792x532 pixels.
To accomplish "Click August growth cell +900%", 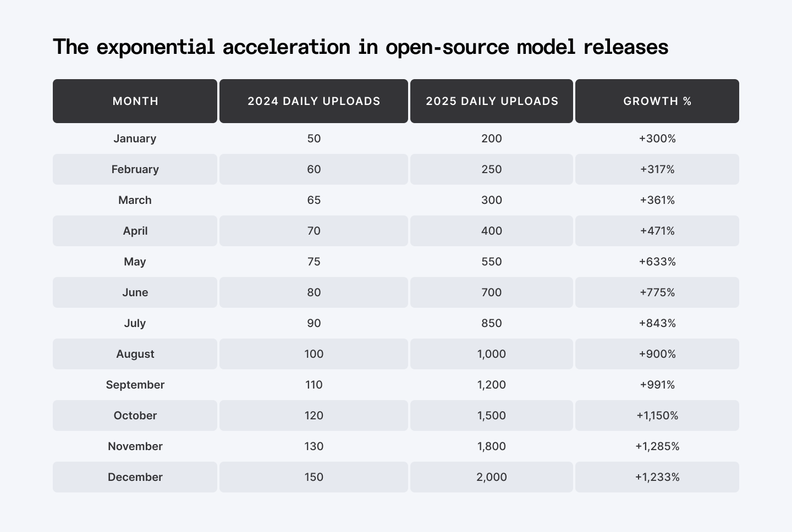I will (657, 354).
